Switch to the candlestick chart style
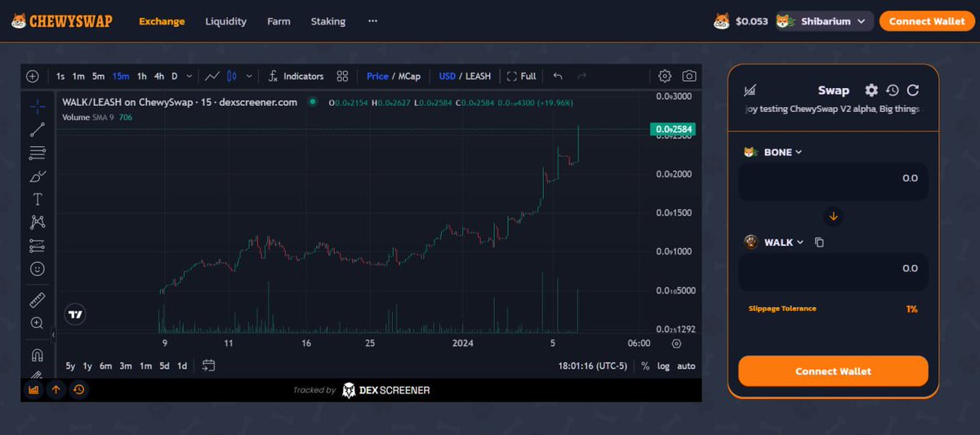This screenshot has height=435, width=980. 232,76
